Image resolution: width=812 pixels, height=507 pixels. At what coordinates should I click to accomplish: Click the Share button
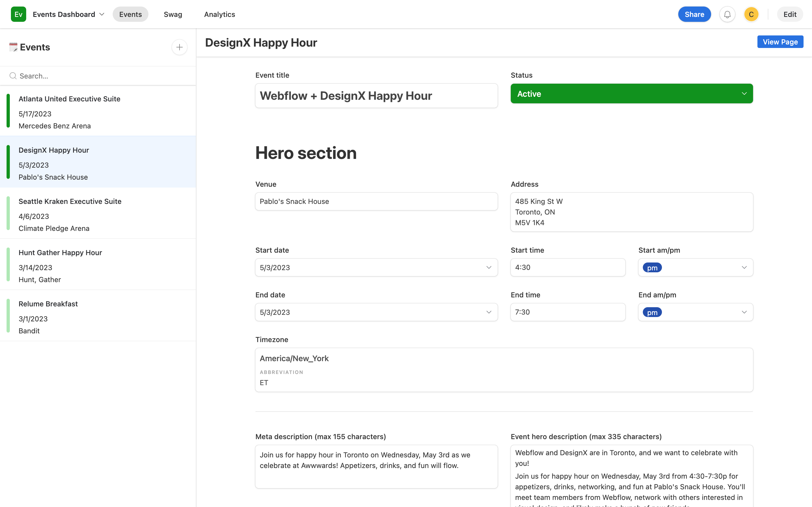click(x=694, y=14)
